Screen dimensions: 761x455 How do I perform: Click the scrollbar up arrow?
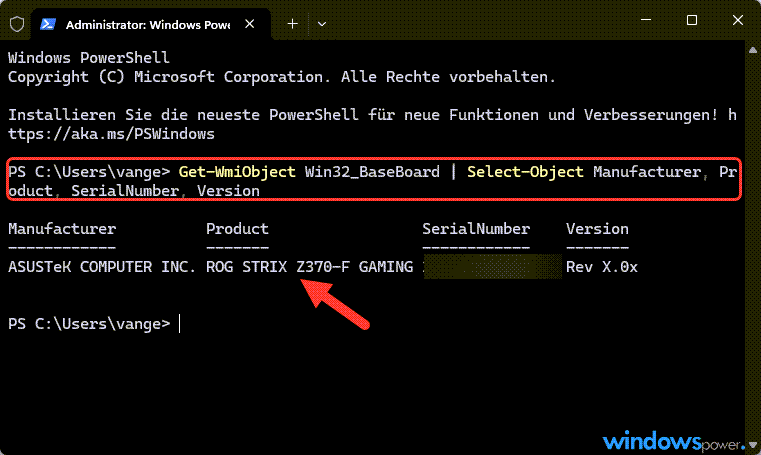coord(753,49)
